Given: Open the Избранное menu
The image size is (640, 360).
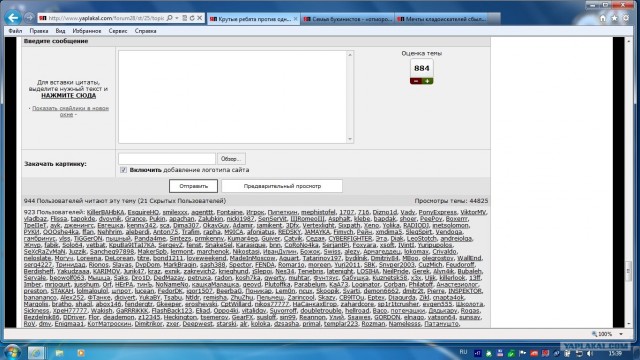Looking at the screenshot, I should [x=87, y=31].
